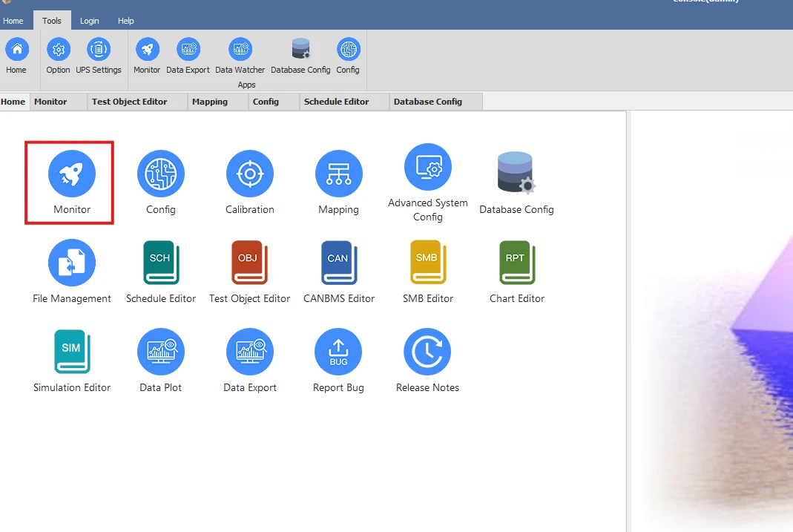Image resolution: width=793 pixels, height=532 pixels.
Task: View Release Notes clock icon
Action: 427,352
